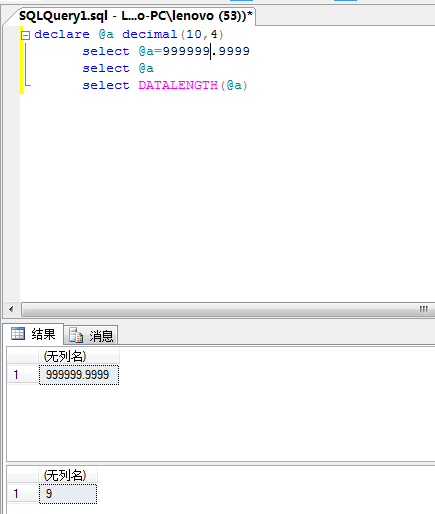
Task: Place cursor on DATALENGTH function name
Action: [178, 85]
